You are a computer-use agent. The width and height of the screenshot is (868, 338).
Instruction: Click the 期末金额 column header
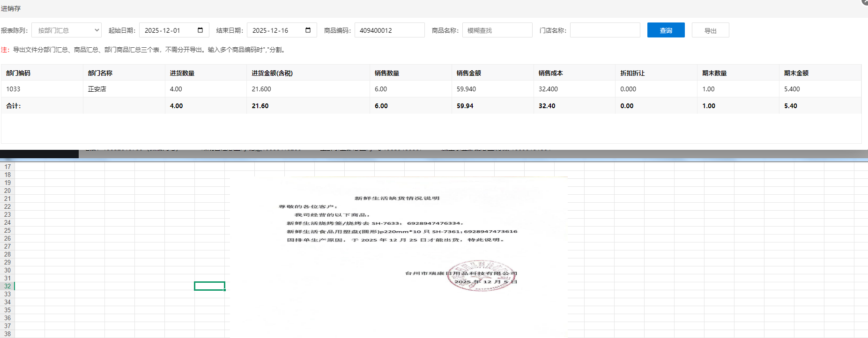[x=796, y=73]
